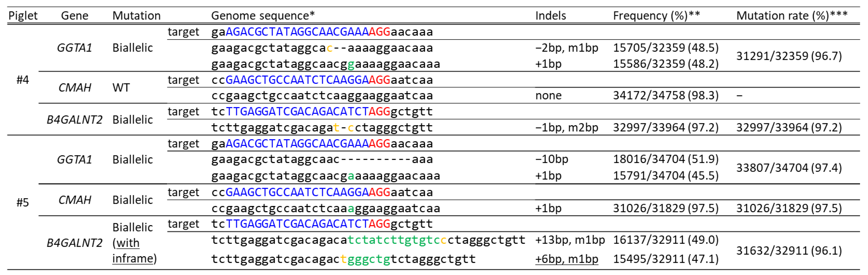
Task: Click the Indels column header
Action: tap(550, 16)
